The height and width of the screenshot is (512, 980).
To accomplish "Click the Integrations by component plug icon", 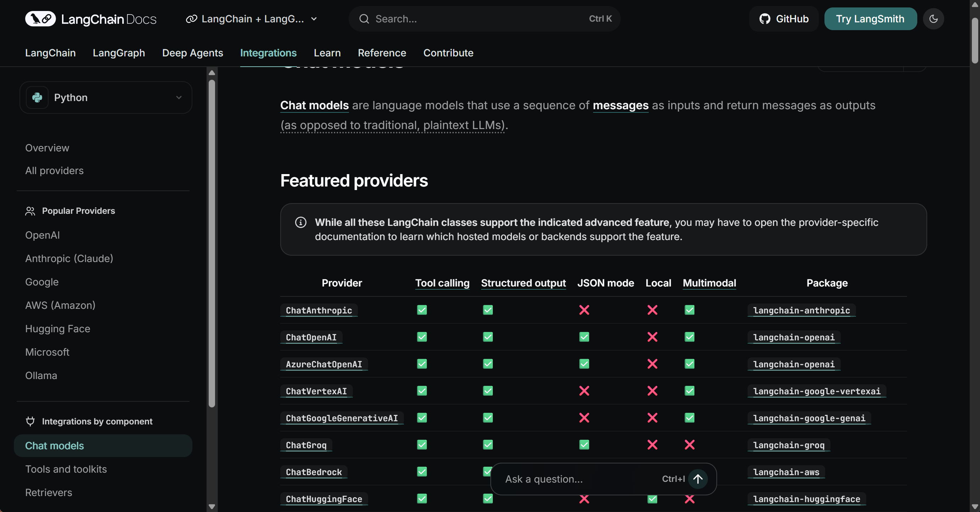I will [30, 421].
